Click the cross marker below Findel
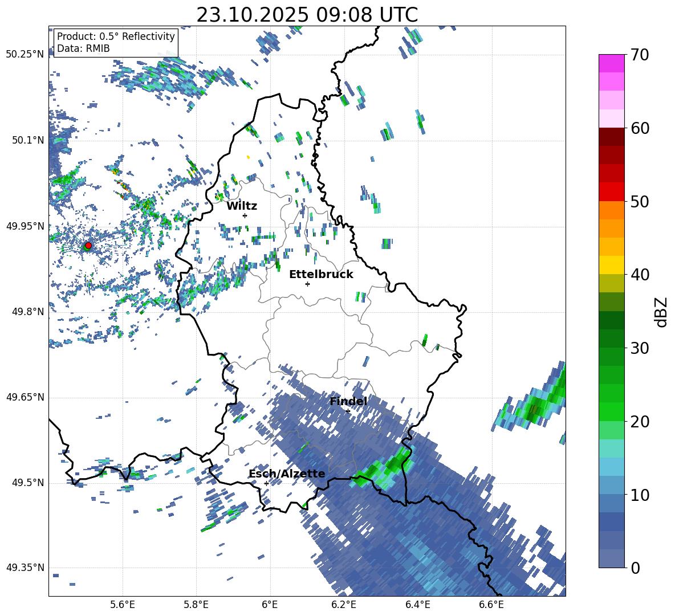The image size is (675, 616). [348, 411]
